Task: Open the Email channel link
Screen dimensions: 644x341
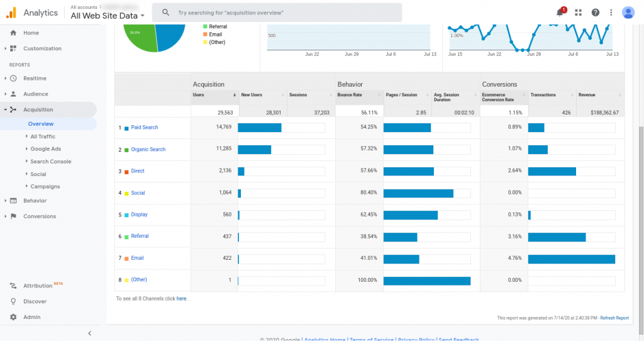Action: 137,258
